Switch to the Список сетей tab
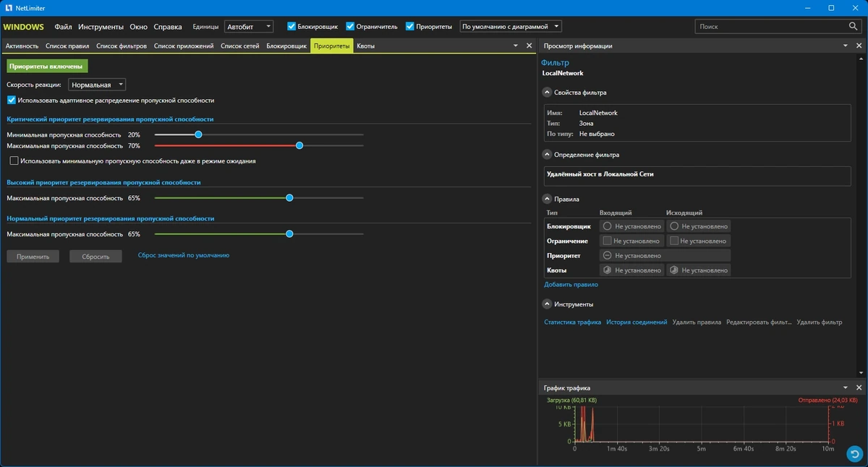This screenshot has height=467, width=868. tap(240, 46)
